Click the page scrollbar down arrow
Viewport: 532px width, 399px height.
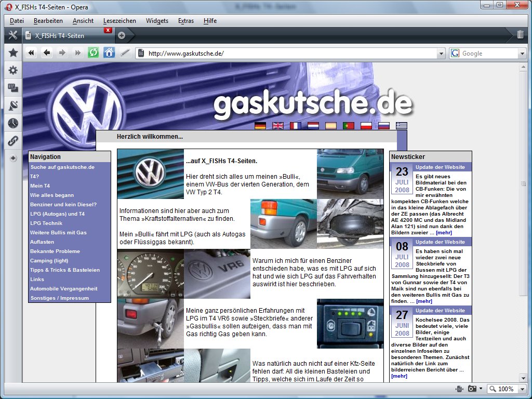coord(523,378)
